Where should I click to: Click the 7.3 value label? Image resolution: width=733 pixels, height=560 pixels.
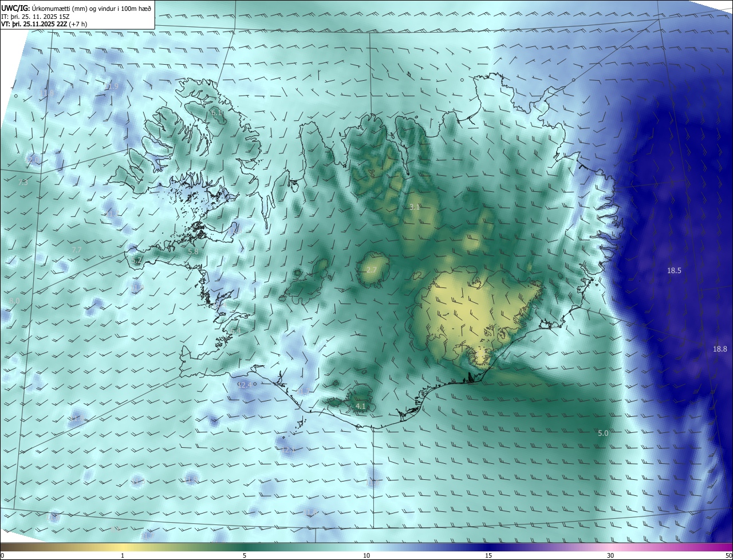23,183
